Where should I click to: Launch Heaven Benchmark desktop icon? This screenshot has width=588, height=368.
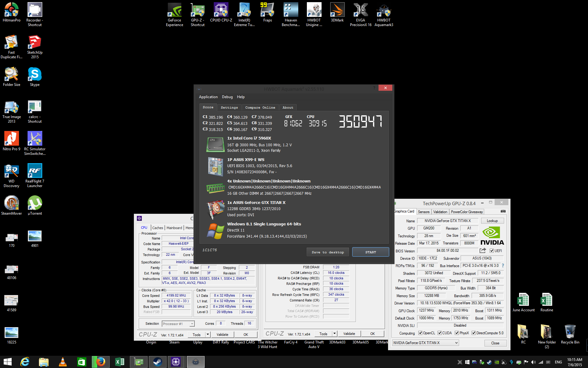[x=291, y=14]
